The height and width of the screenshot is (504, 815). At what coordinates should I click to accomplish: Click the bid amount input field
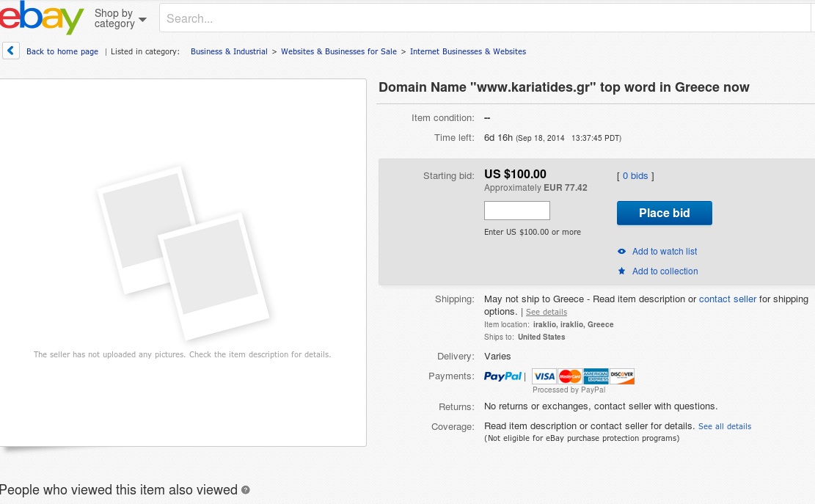(x=516, y=211)
